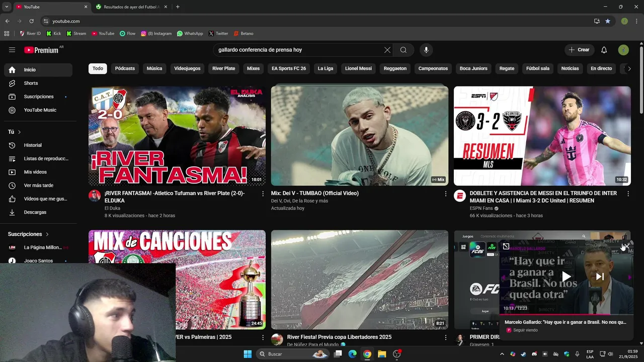Image resolution: width=644 pixels, height=362 pixels.
Task: Start voice search with the microphone
Action: 426,50
